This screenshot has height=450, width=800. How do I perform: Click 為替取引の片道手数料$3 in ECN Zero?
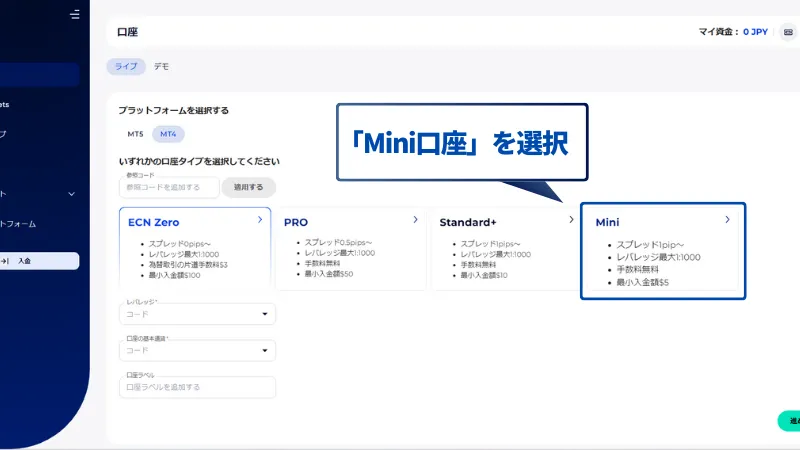[x=188, y=265]
